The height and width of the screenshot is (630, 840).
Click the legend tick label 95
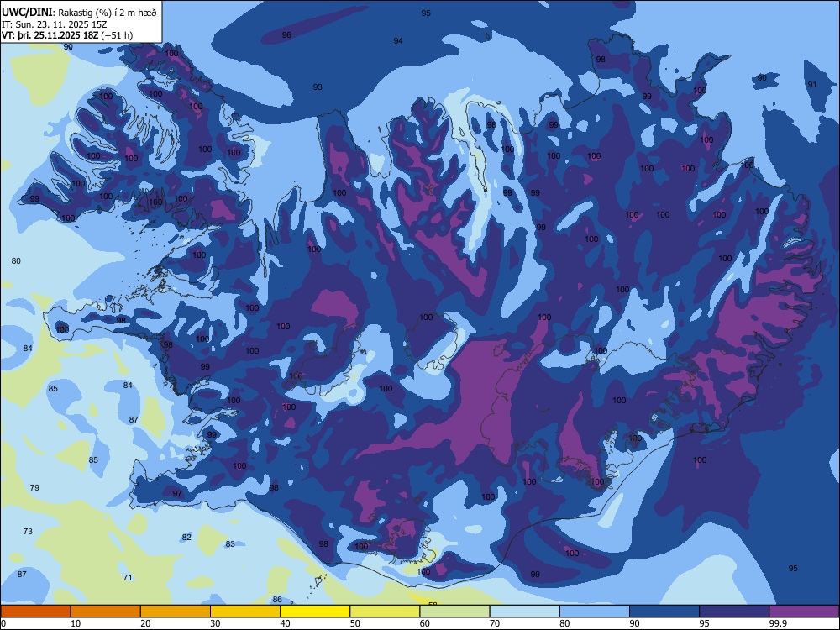(705, 623)
